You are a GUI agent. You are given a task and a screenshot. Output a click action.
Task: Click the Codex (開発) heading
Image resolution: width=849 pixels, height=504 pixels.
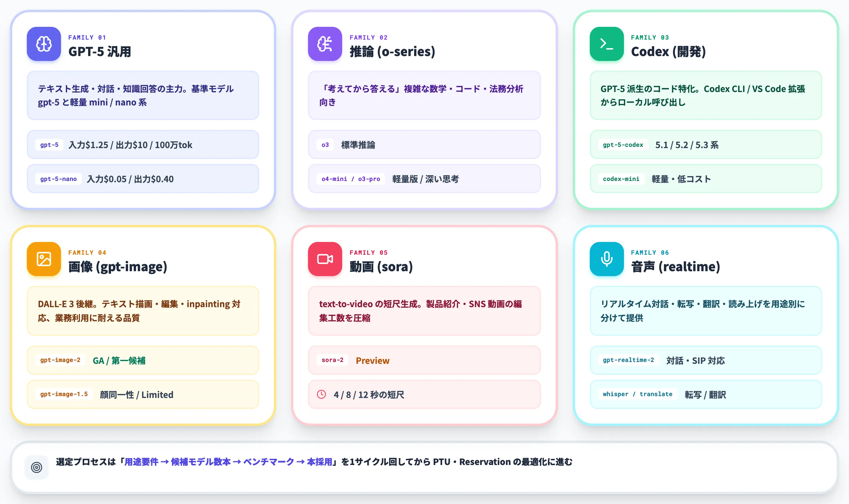pos(668,51)
